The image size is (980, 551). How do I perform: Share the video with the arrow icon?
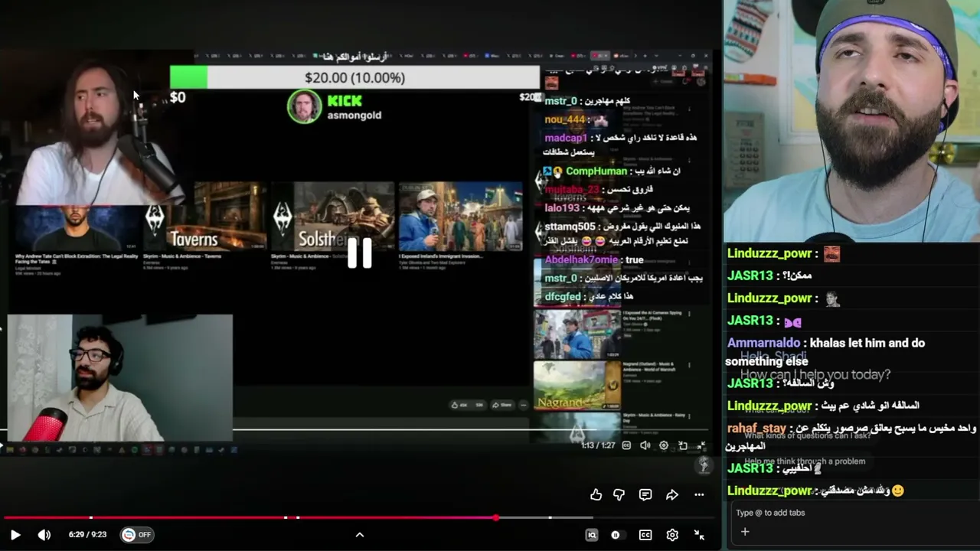point(672,495)
